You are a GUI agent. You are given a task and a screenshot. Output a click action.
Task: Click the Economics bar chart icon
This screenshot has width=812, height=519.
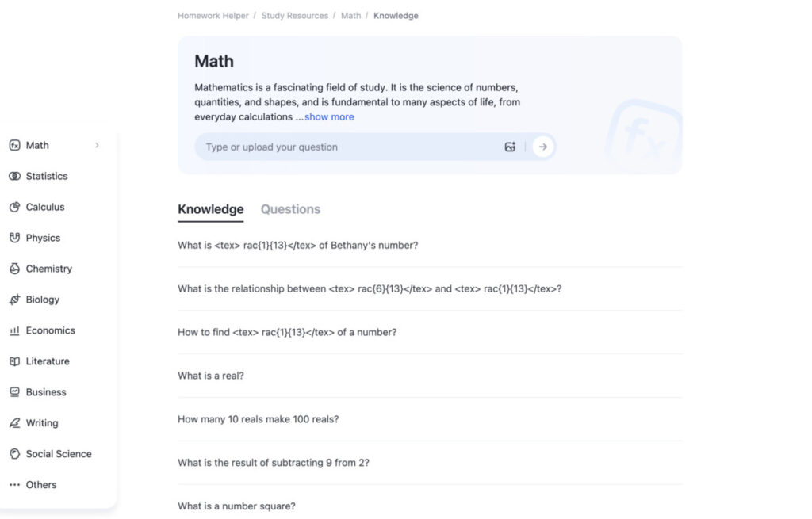14,330
